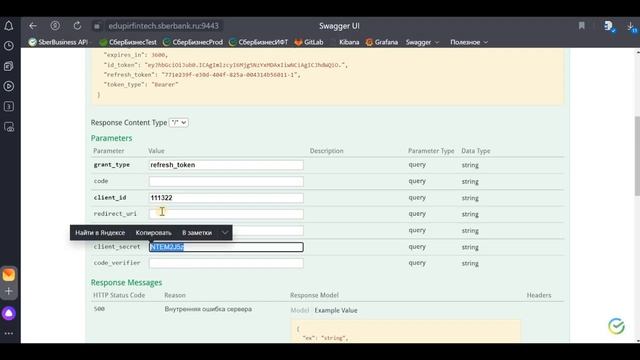Click the string cell in the client_secret row
This screenshot has height=360, width=640.
(x=470, y=247)
